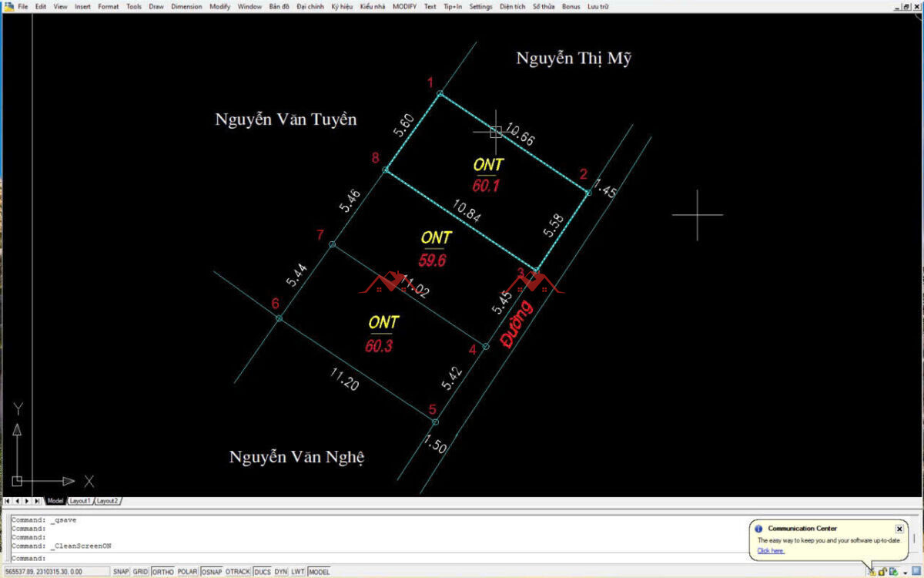
Task: Go to the first layout tab arrow
Action: 8,501
